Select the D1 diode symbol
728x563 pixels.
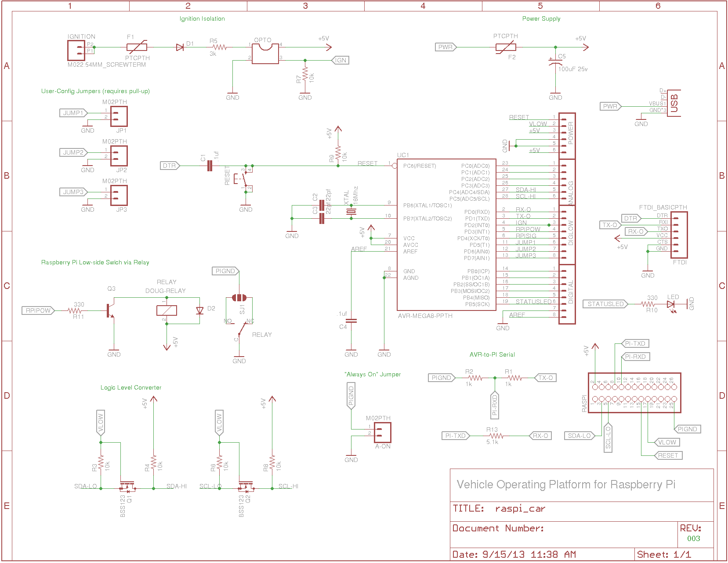tap(180, 47)
